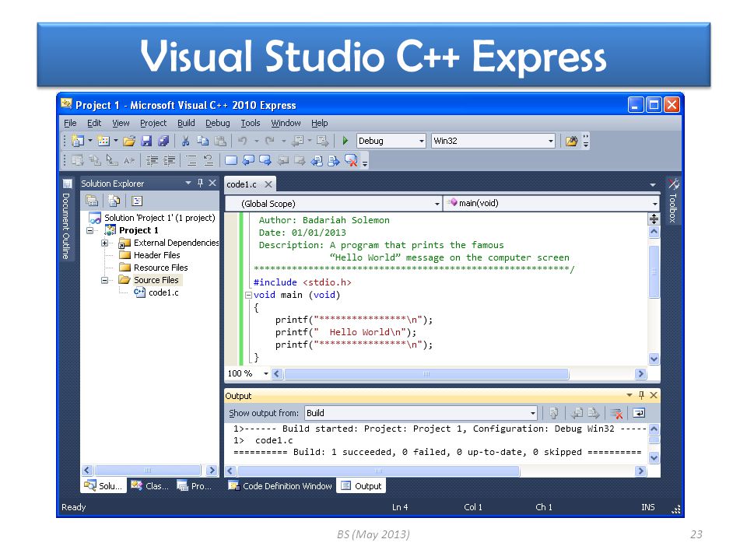The image size is (747, 560).
Task: Open the File menu
Action: (x=70, y=123)
